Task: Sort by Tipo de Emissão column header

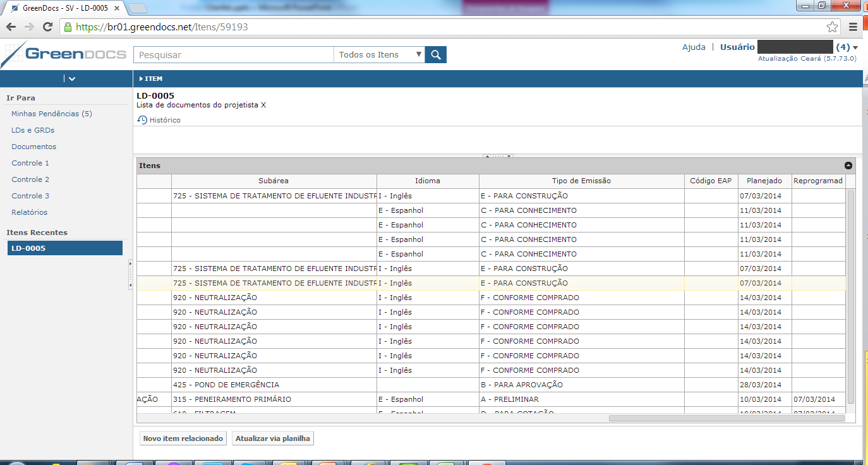Action: [x=581, y=181]
